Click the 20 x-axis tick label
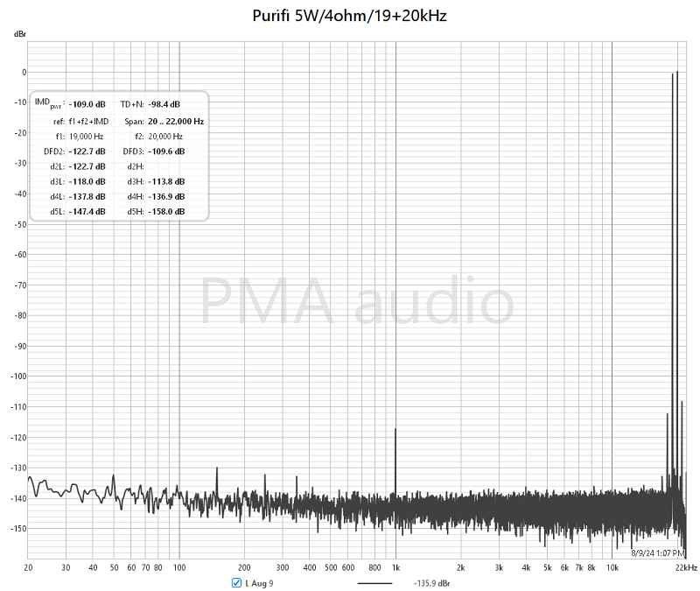 pos(28,567)
